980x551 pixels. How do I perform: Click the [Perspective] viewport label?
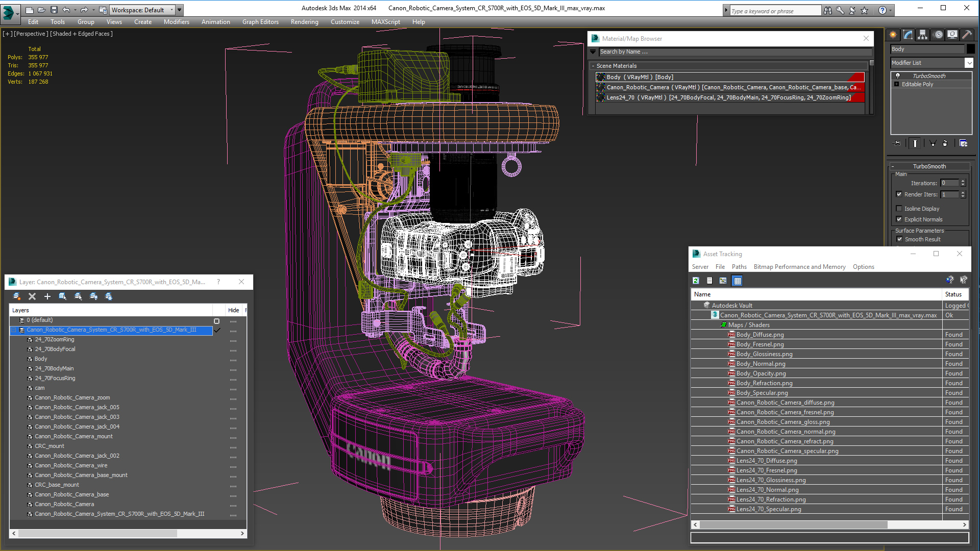[x=31, y=34]
